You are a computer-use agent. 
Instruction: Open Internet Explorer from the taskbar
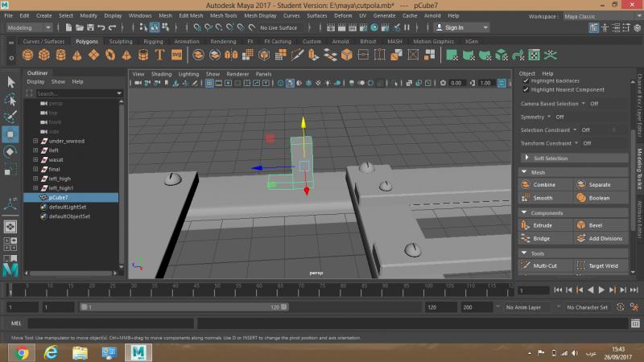(51, 352)
